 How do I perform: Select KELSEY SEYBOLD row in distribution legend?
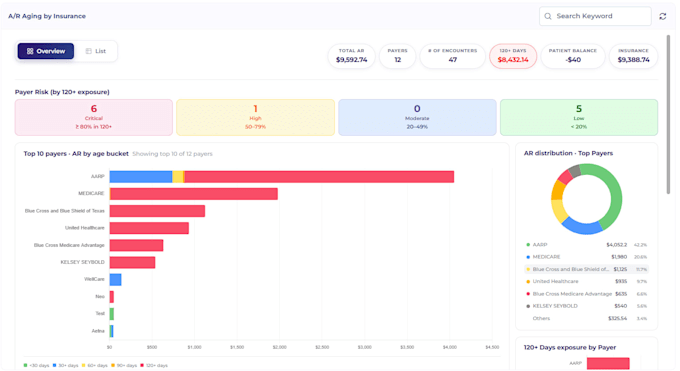[586, 306]
